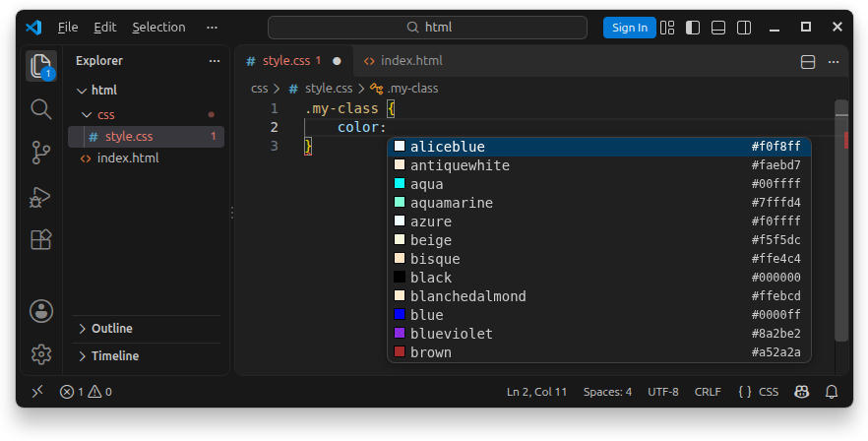Open the Customize Layout icon
The width and height of the screenshot is (868, 441).
click(x=667, y=28)
